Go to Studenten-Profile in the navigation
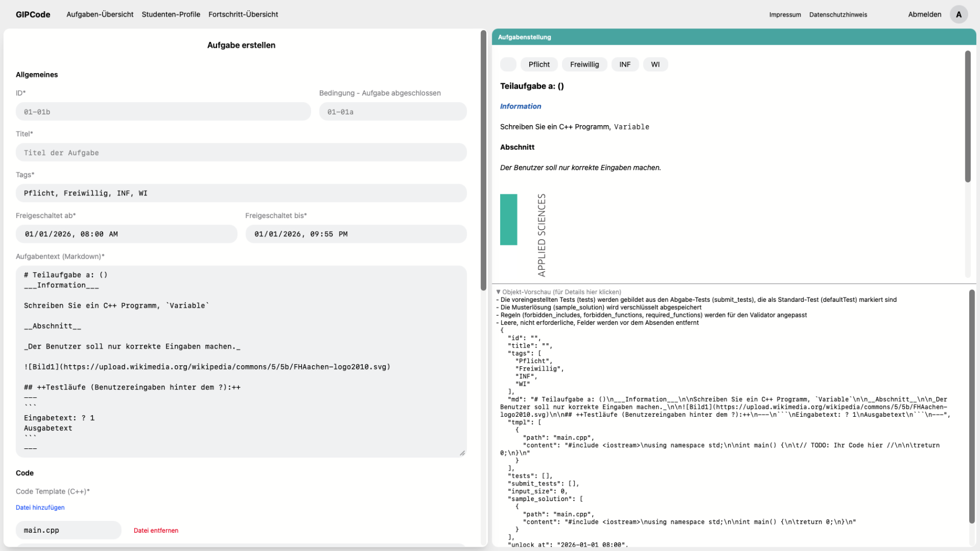Screen dimensions: 980x551 171,15
